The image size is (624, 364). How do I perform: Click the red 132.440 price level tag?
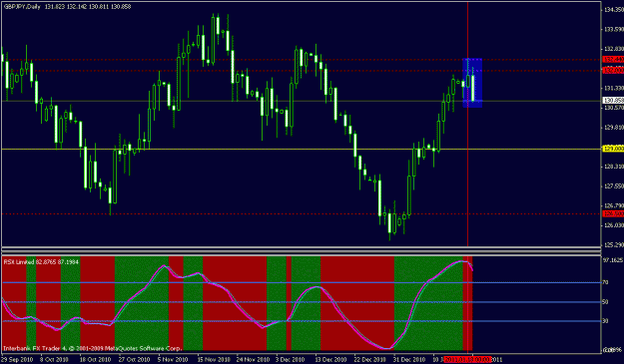tap(613, 59)
